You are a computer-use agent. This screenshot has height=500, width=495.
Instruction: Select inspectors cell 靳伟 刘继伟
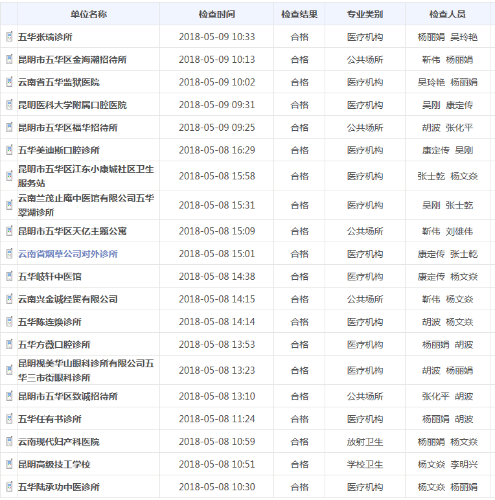click(x=447, y=231)
